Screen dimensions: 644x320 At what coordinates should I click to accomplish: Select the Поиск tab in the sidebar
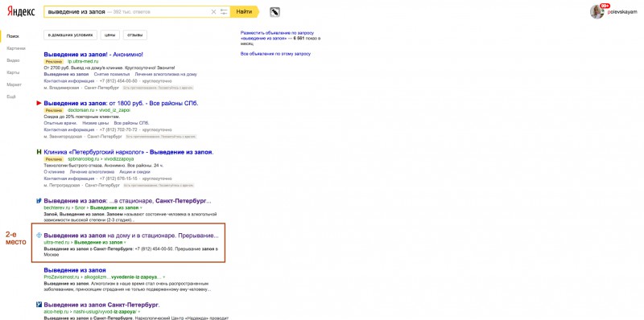click(x=13, y=36)
